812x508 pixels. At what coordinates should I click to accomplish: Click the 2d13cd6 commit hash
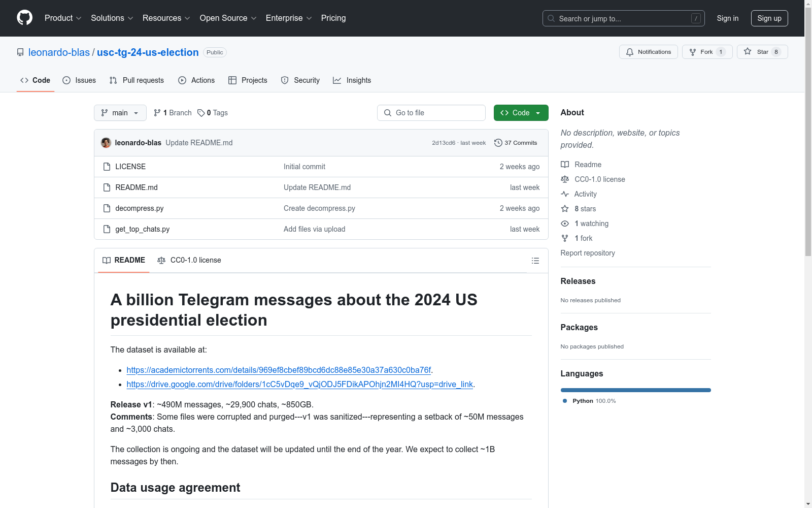point(444,143)
